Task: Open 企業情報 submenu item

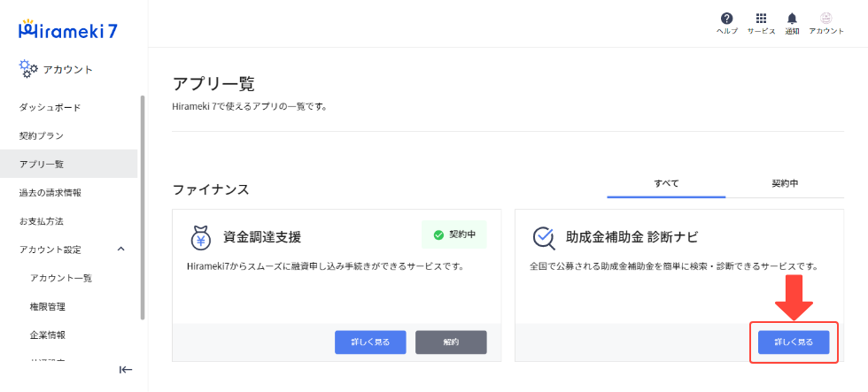Action: coord(48,335)
